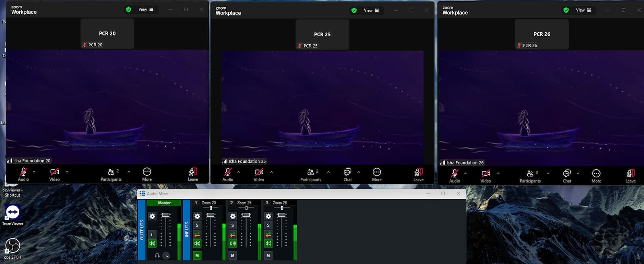Open View menu in PCR 26 window

[583, 10]
